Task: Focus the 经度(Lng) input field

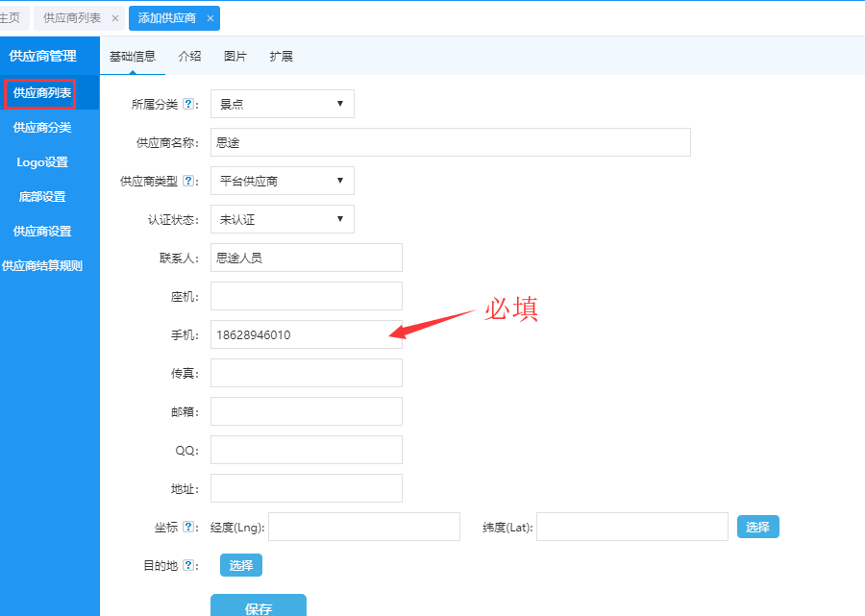Action: pyautogui.click(x=350, y=527)
